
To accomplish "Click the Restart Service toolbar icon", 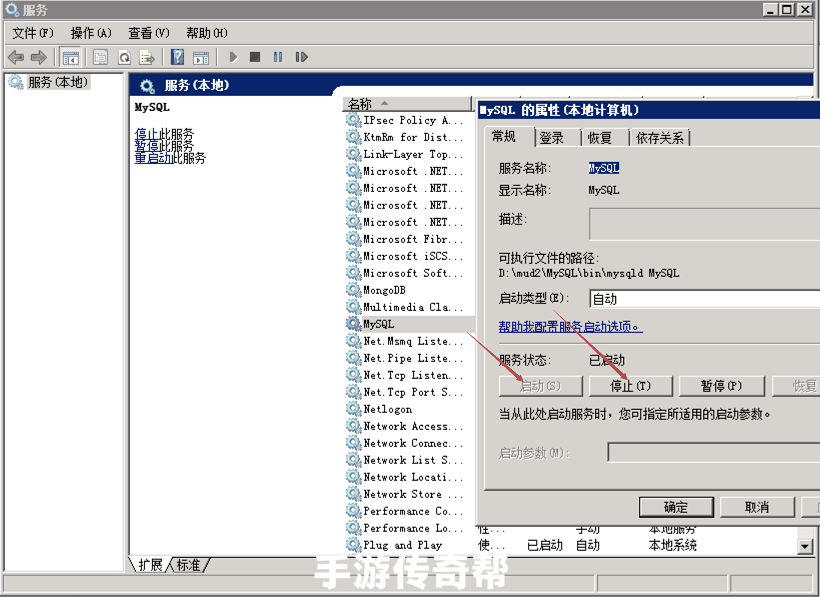I will tap(301, 56).
